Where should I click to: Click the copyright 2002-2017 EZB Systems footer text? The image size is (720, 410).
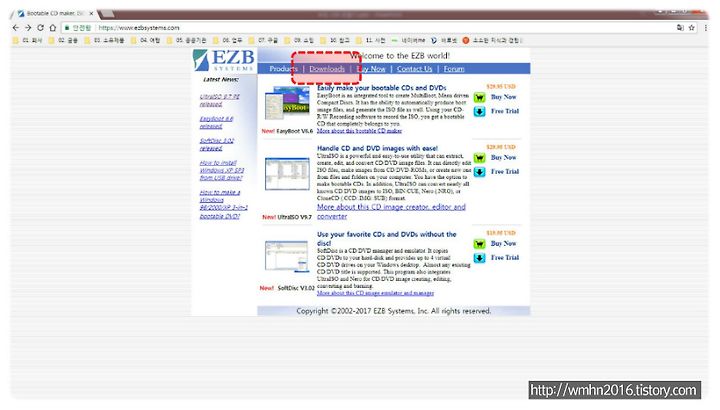point(394,311)
